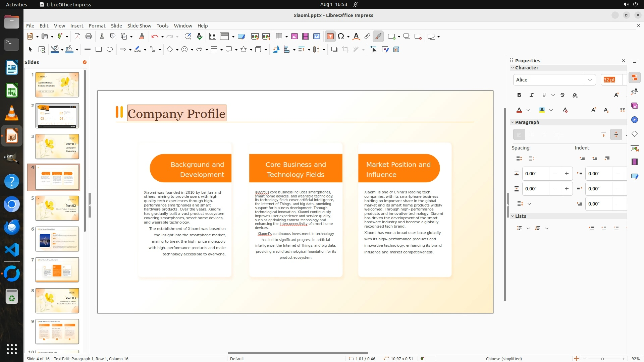This screenshot has height=362, width=644.
Task: Close the Slides panel
Action: tap(85, 62)
